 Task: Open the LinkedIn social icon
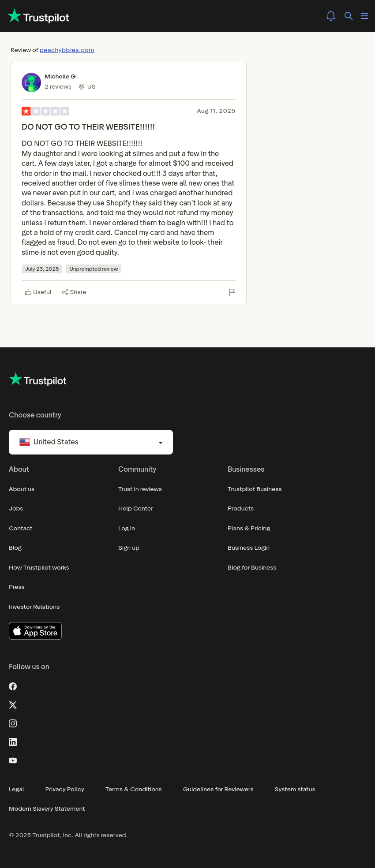point(13,742)
